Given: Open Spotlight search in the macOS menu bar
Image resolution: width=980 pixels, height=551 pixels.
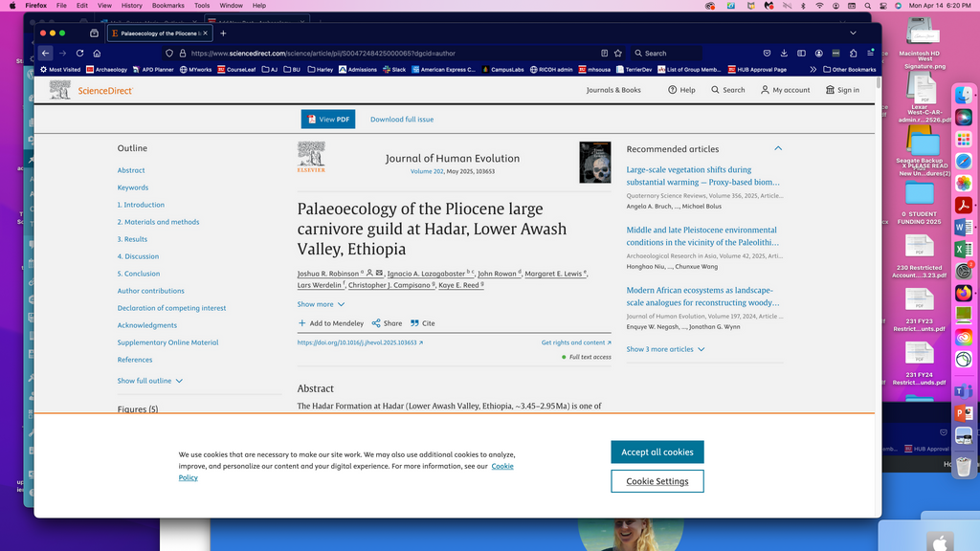Looking at the screenshot, I should [x=867, y=6].
